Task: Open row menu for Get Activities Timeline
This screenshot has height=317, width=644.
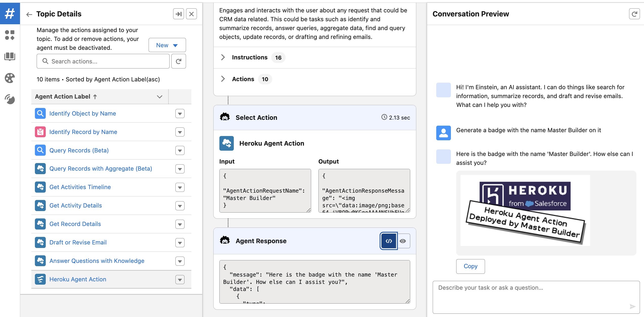Action: tap(180, 187)
